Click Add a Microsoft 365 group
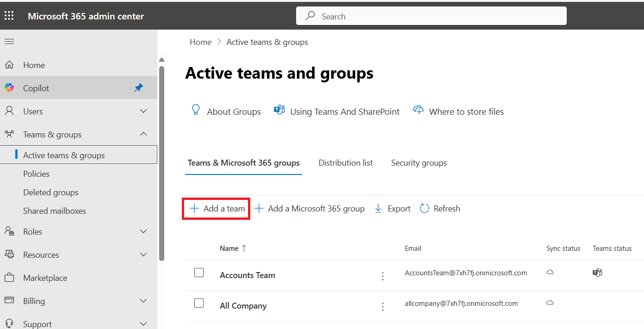Screen dimensions: 644x329 point(310,209)
